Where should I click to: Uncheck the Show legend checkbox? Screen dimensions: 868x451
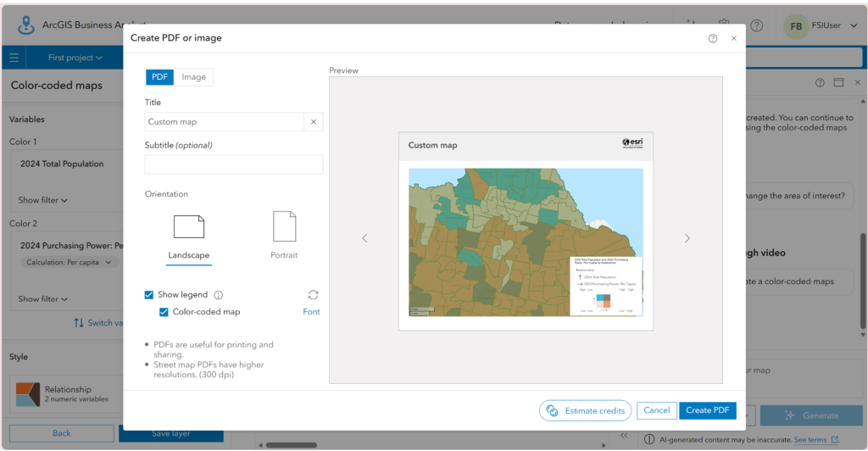149,295
